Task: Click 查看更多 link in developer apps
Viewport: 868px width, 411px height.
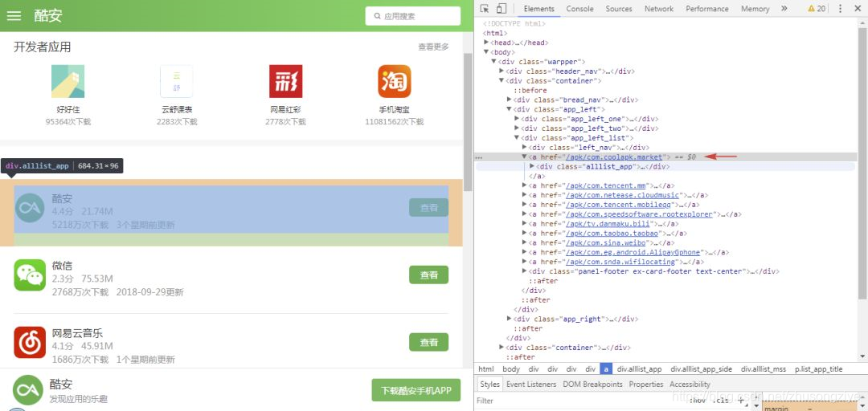Action: [433, 47]
